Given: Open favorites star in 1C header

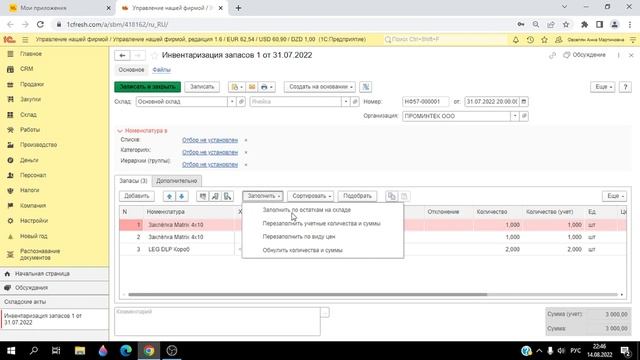Looking at the screenshot, I should pos(544,40).
